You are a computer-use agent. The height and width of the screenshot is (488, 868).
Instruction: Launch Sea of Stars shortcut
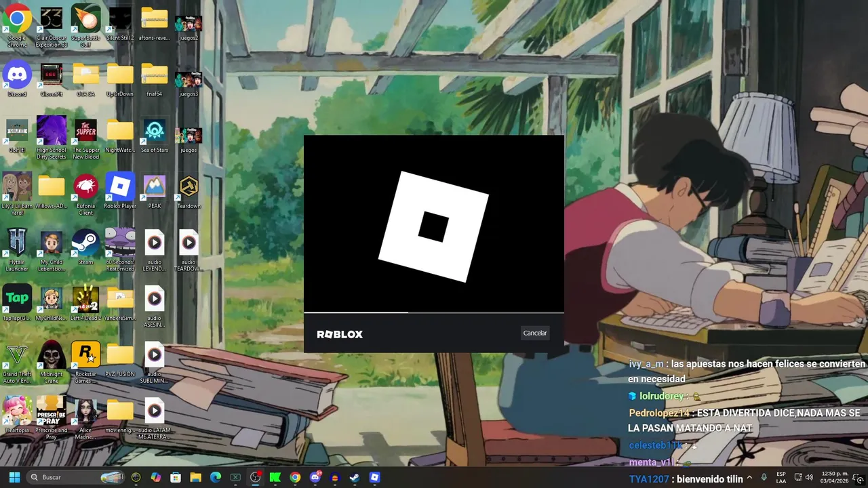point(154,136)
